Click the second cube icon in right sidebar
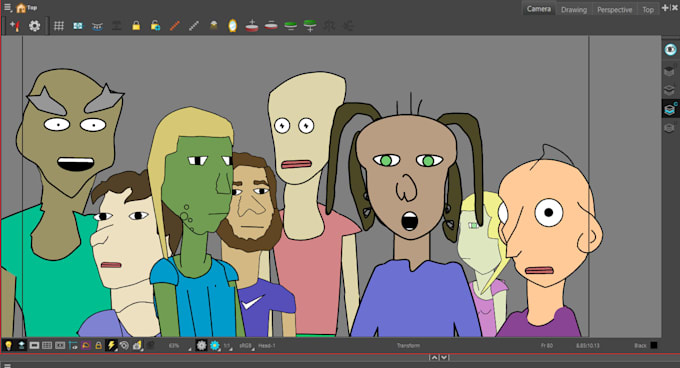The width and height of the screenshot is (680, 368). 670,70
